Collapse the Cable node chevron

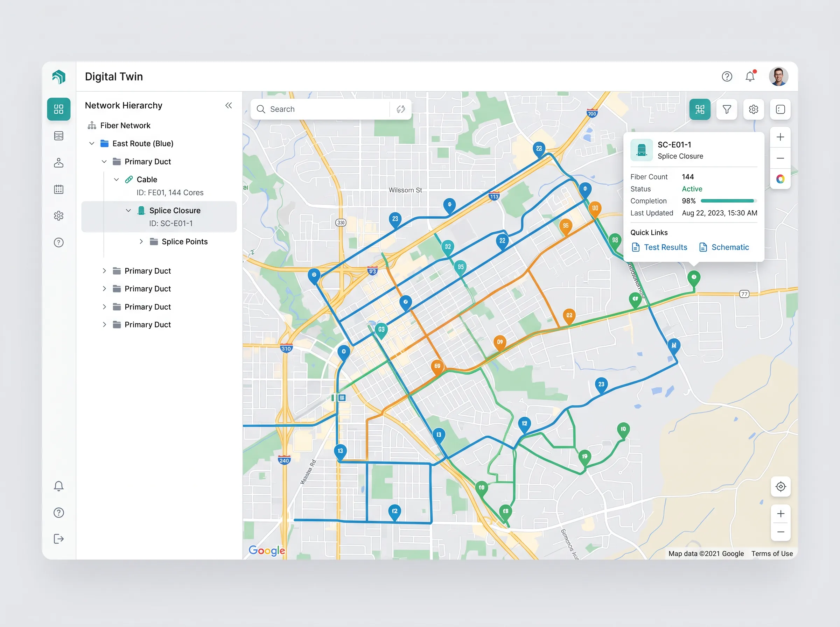(x=117, y=179)
